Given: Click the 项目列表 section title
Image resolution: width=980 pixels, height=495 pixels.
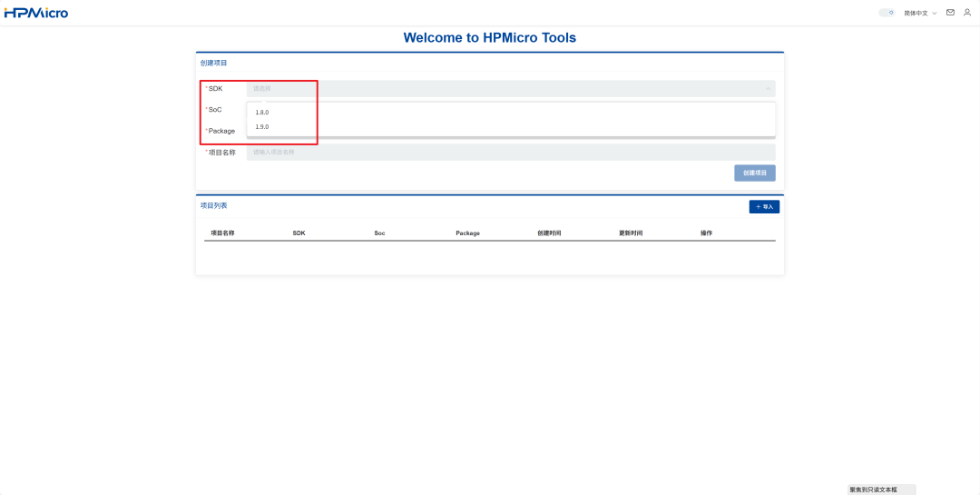Looking at the screenshot, I should coord(214,205).
